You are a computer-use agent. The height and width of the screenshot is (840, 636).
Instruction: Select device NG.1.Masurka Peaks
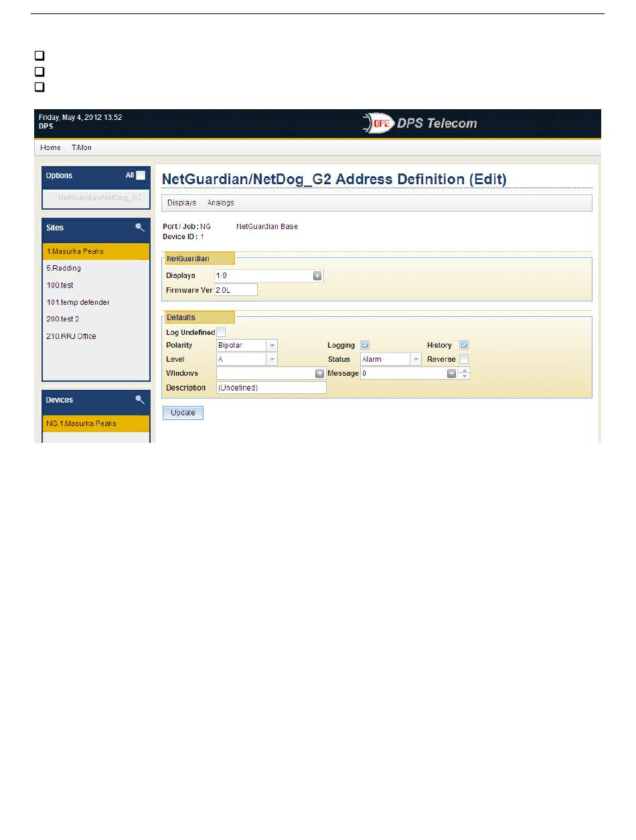[x=96, y=423]
